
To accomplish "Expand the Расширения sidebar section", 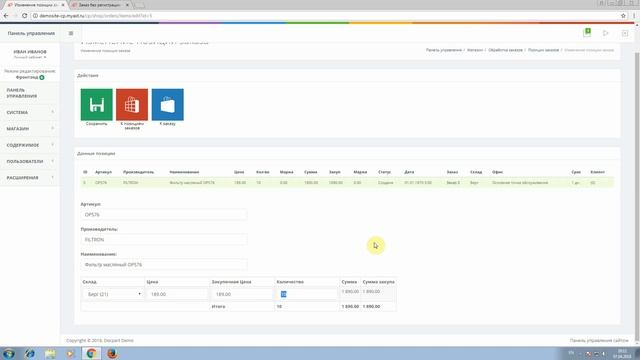I will pyautogui.click(x=30, y=178).
